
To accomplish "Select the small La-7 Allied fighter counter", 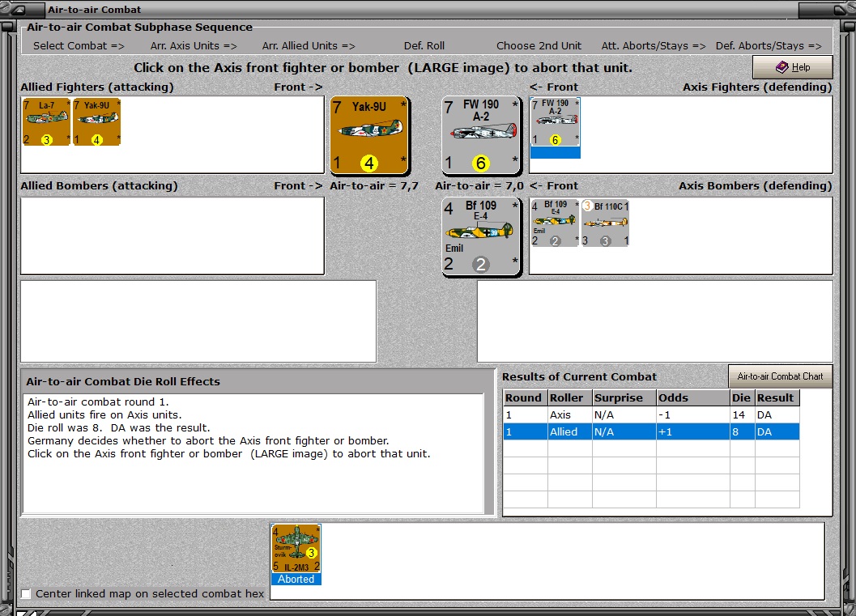I will [46, 122].
